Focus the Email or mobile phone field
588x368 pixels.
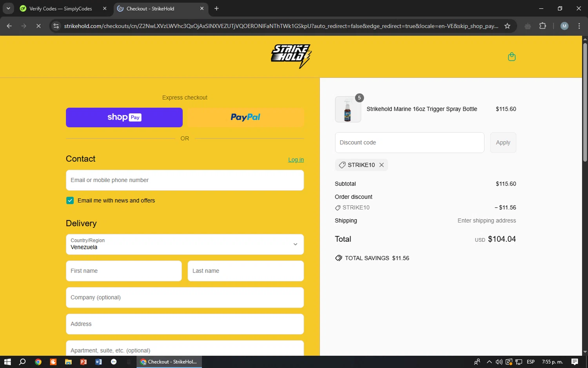click(185, 180)
